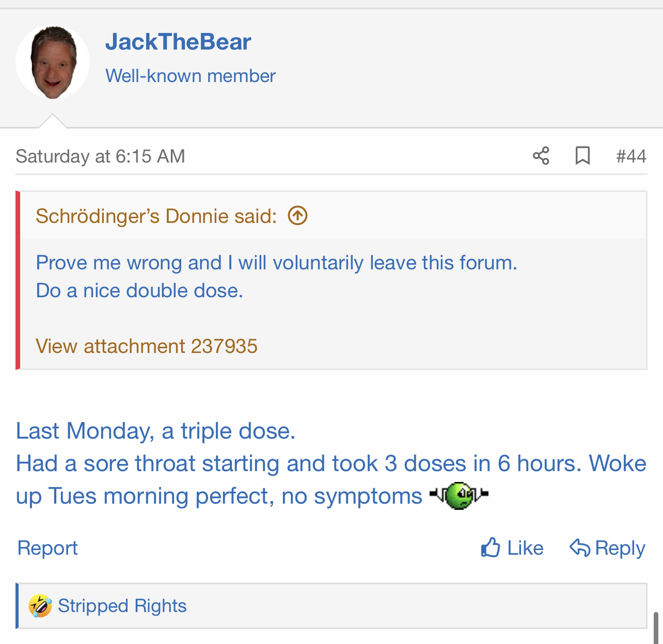
Task: Click the page scrollbar thumb
Action: (656, 627)
